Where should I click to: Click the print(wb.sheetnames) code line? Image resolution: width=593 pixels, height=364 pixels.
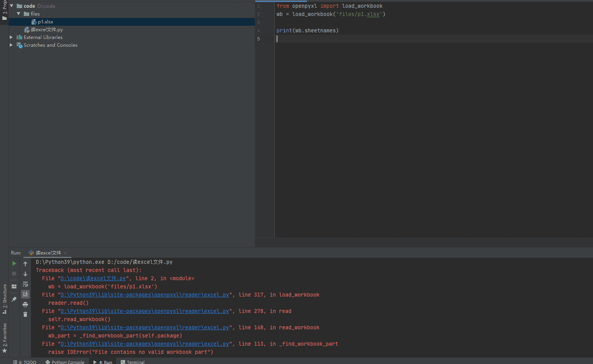(x=307, y=31)
